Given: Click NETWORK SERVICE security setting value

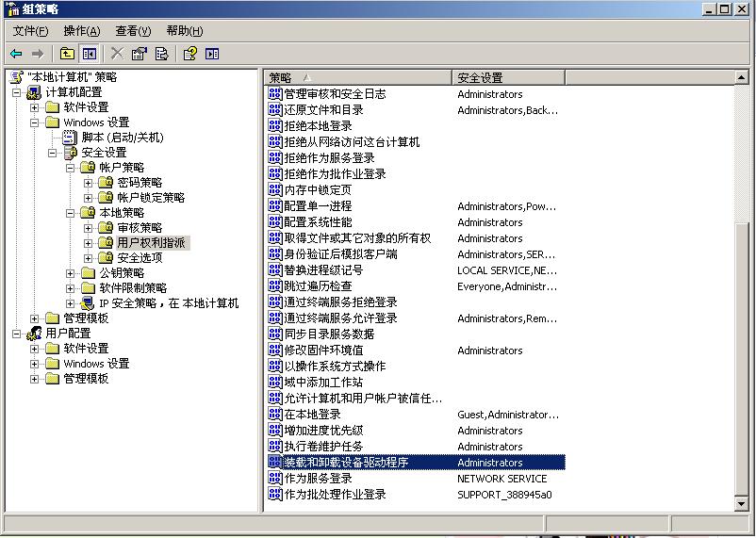Looking at the screenshot, I should point(502,479).
